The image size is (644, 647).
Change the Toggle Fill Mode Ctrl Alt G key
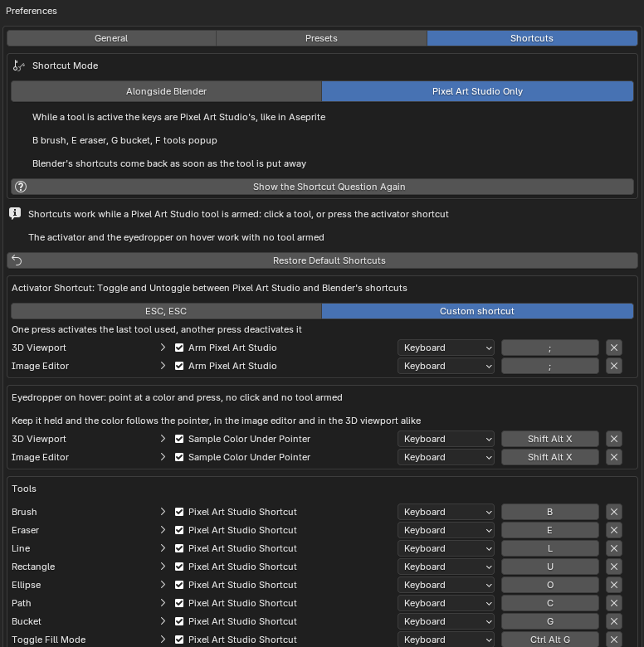pos(550,640)
